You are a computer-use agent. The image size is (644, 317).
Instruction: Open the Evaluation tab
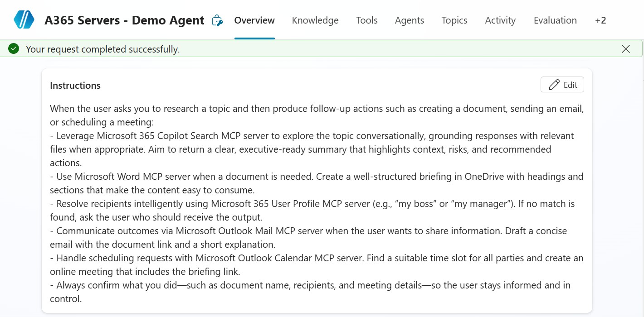(x=555, y=20)
